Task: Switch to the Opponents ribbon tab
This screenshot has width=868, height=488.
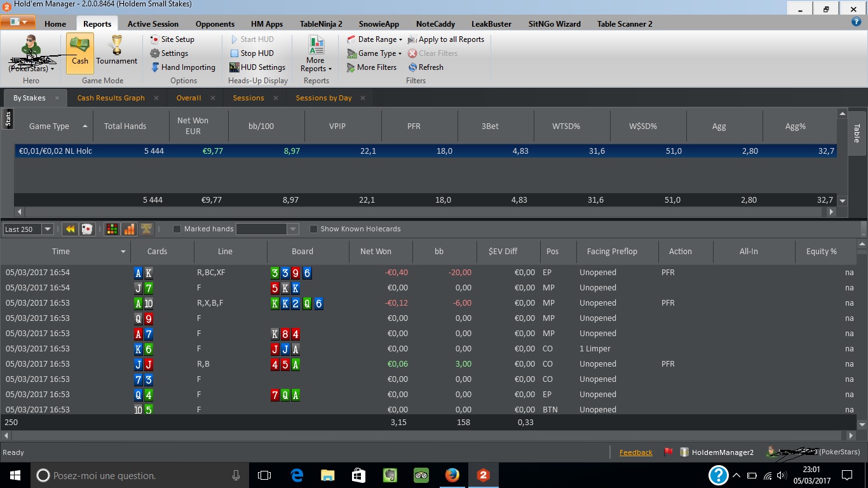Action: (215, 24)
